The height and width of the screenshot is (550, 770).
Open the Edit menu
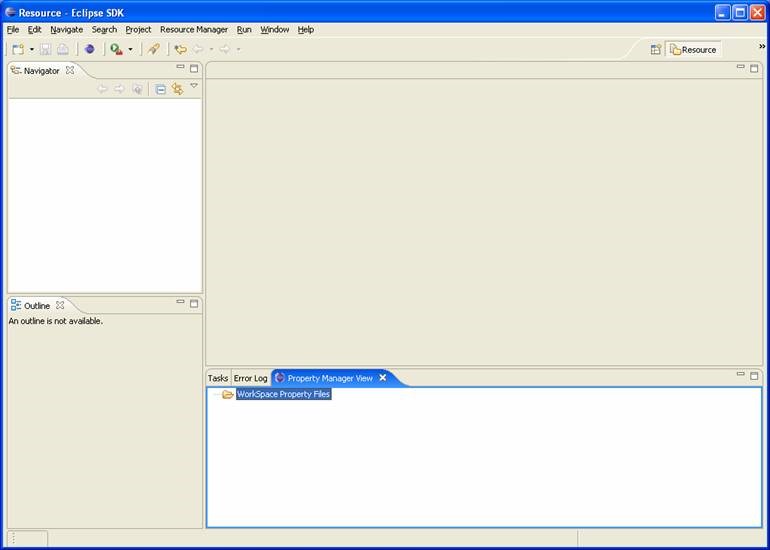tap(34, 29)
